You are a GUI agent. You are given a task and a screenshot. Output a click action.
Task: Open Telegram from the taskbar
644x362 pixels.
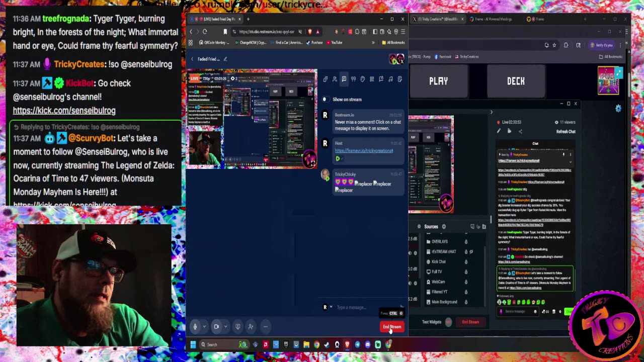tap(357, 344)
